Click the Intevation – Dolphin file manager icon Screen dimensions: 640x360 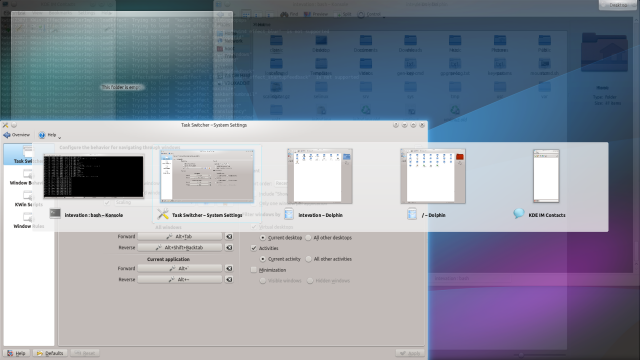pyautogui.click(x=289, y=214)
